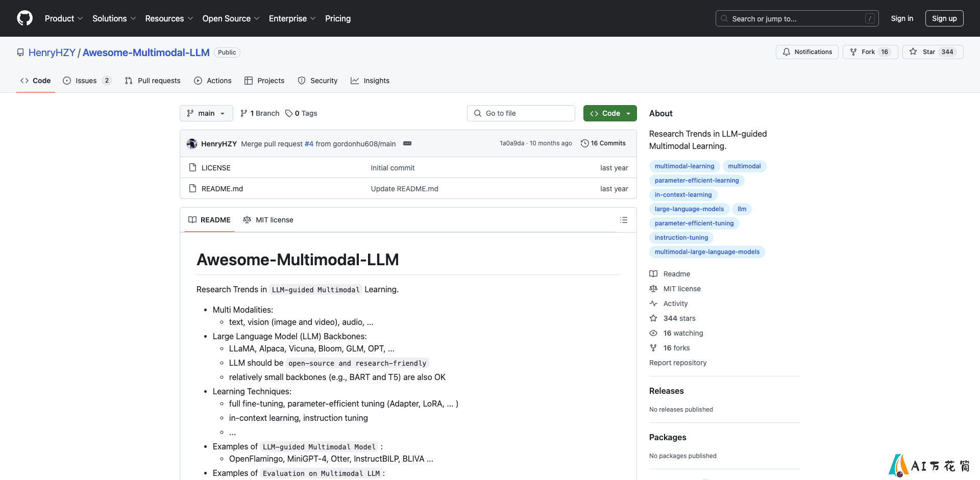
Task: View the 16 Commits history
Action: click(603, 143)
